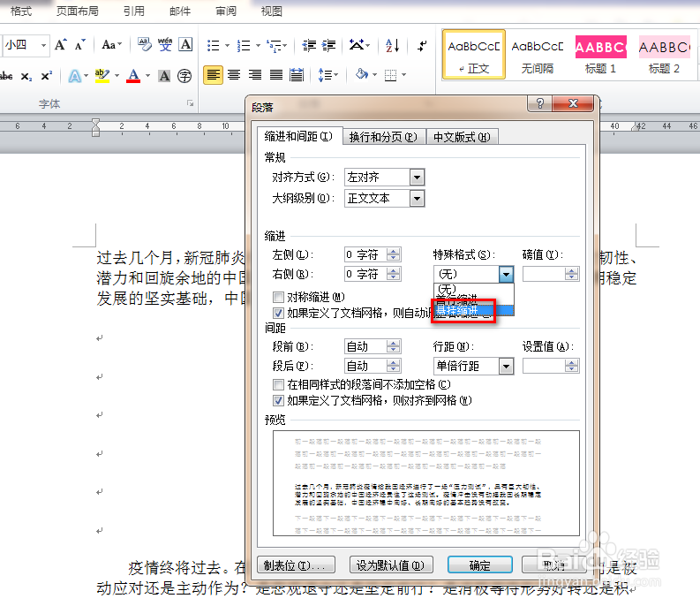Open the font size 小四 dropdown

coord(43,46)
